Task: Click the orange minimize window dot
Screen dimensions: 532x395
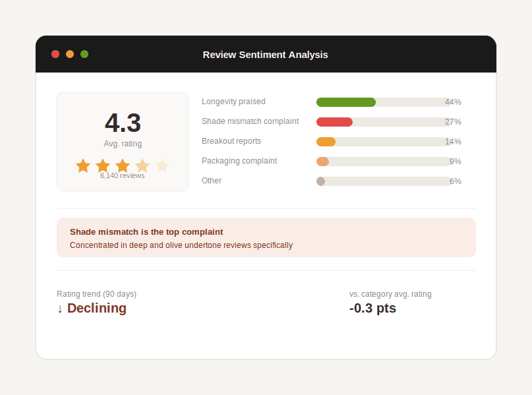Action: [x=70, y=54]
